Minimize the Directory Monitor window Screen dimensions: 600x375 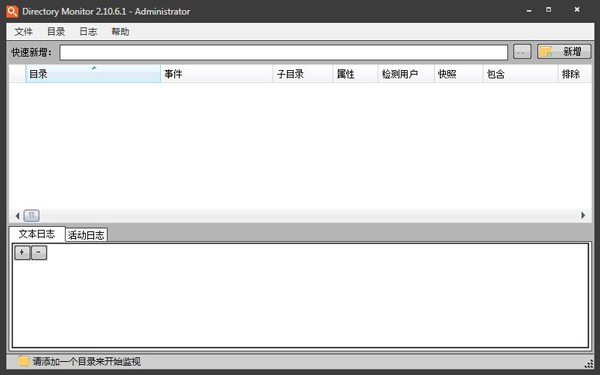[x=529, y=11]
